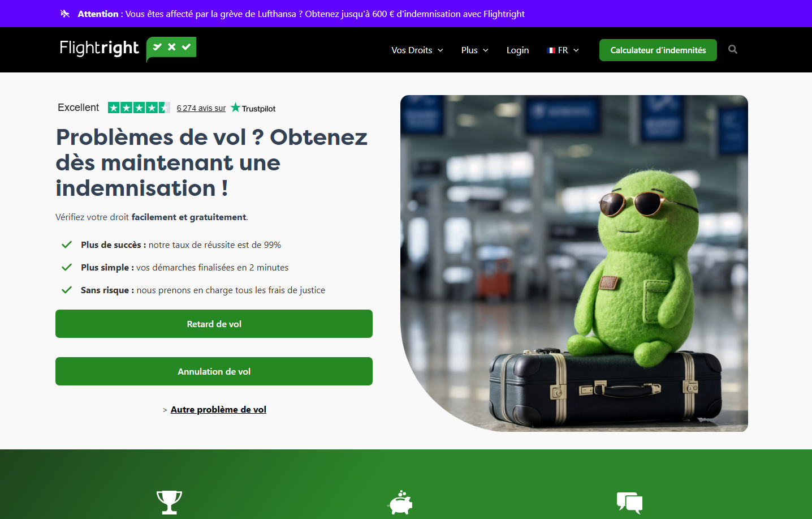The width and height of the screenshot is (812, 519).
Task: Select Retard de vol button
Action: click(214, 324)
